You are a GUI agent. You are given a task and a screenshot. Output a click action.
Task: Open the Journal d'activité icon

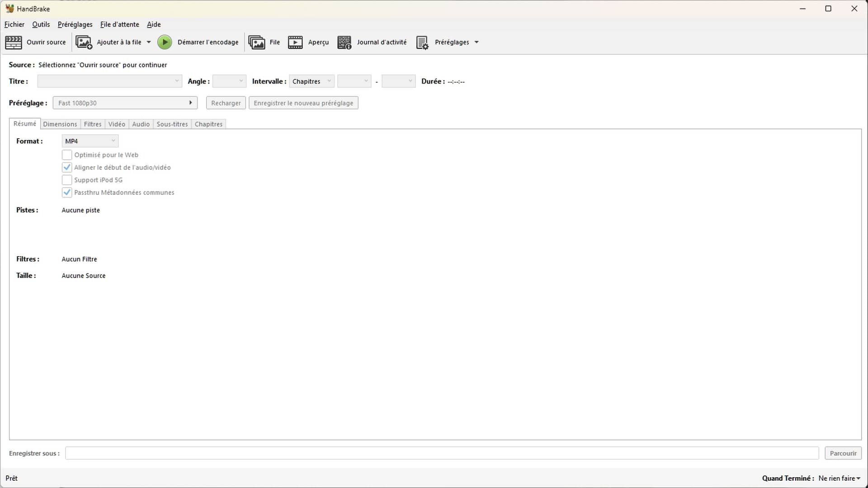coord(344,42)
